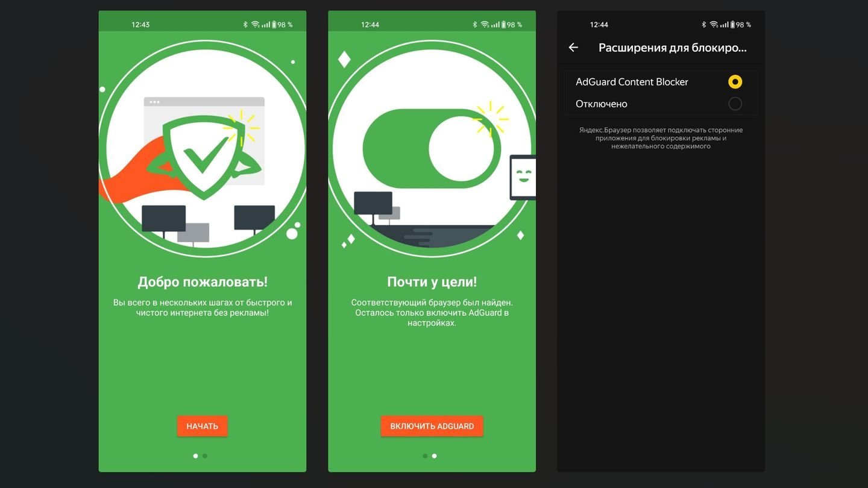
Task: Tap the ВКЛЮЧИТЬ ADGUARD button
Action: [432, 426]
